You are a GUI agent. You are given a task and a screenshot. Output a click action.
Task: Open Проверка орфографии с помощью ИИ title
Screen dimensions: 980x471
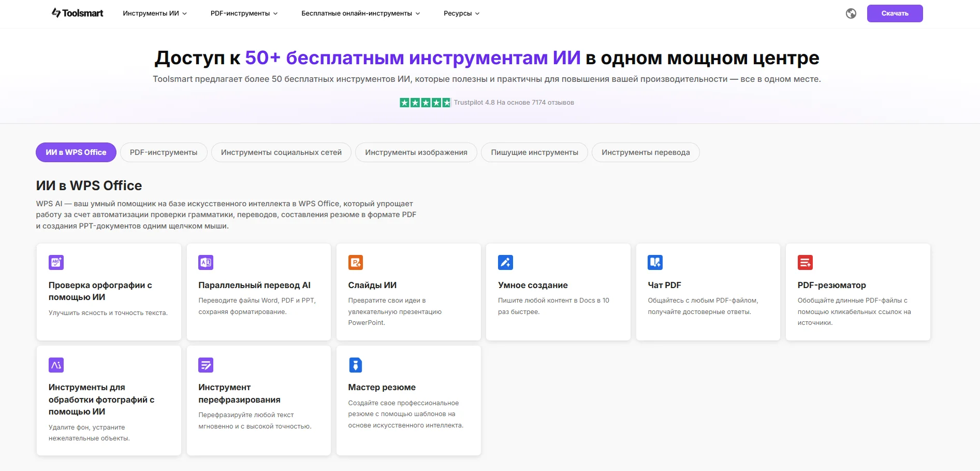point(100,291)
